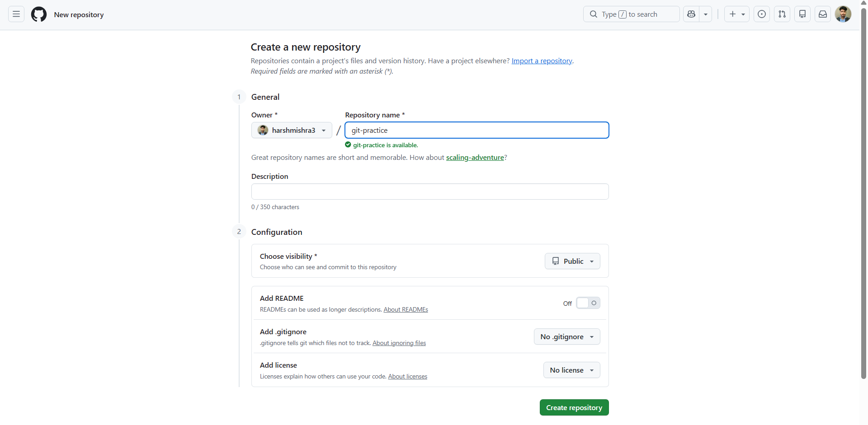The image size is (868, 425).
Task: Go to GitHub homepage via Octocat logo
Action: (39, 14)
